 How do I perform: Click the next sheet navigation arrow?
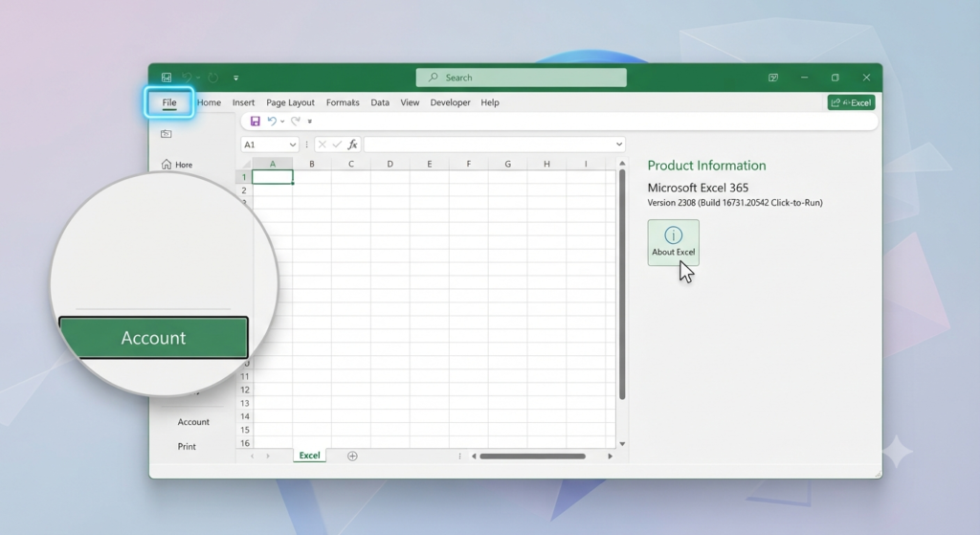pos(268,457)
